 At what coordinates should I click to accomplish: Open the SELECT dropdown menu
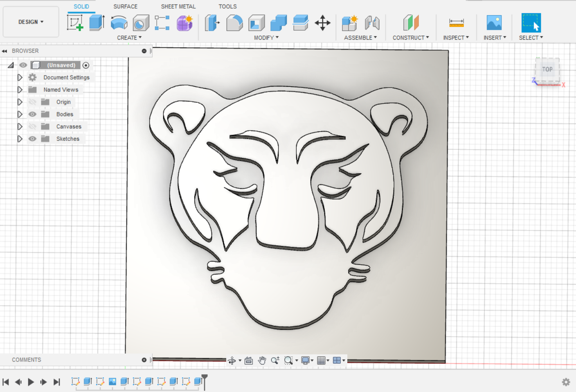click(x=531, y=38)
